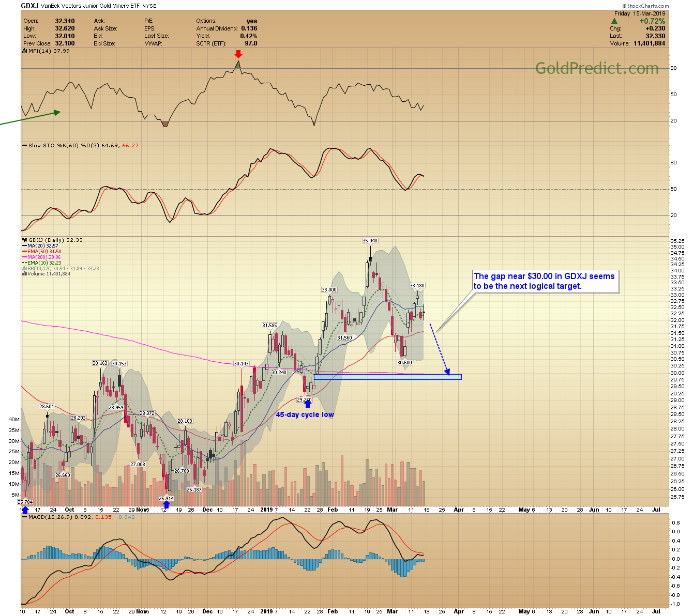The image size is (693, 616).
Task: Click the 31.560 price label
Action: pyautogui.click(x=344, y=338)
